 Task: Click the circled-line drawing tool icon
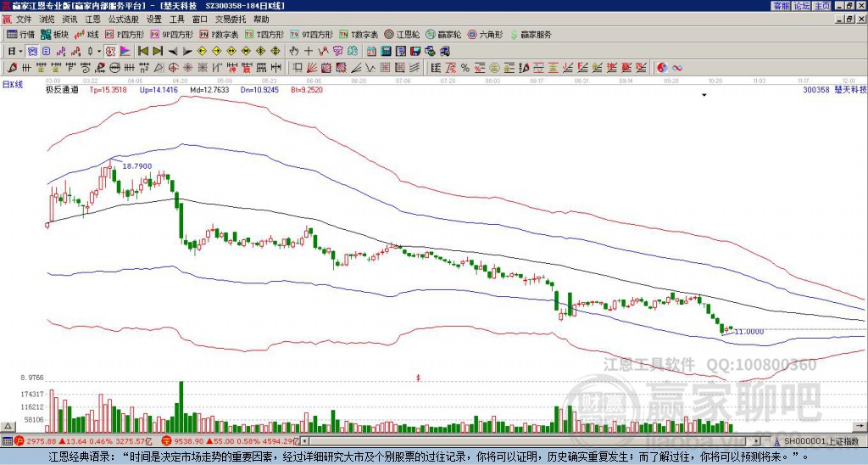pyautogui.click(x=114, y=68)
